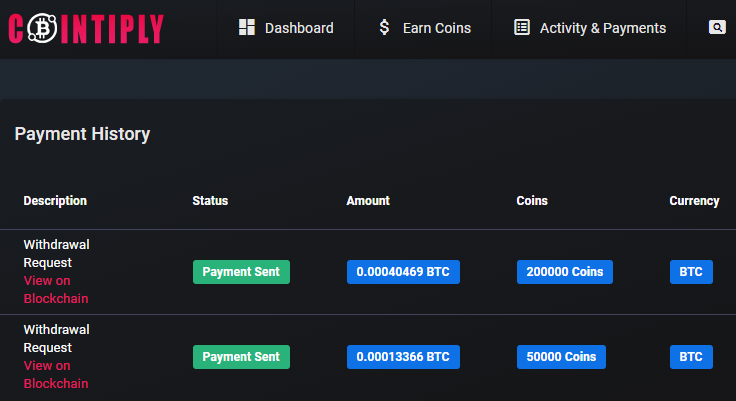Open Activity & Payments menu

coord(590,28)
